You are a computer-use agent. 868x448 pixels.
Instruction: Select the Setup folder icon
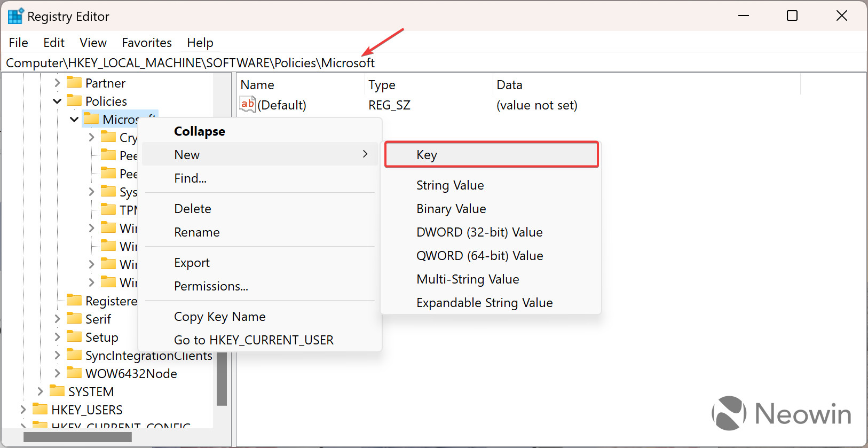[74, 336]
